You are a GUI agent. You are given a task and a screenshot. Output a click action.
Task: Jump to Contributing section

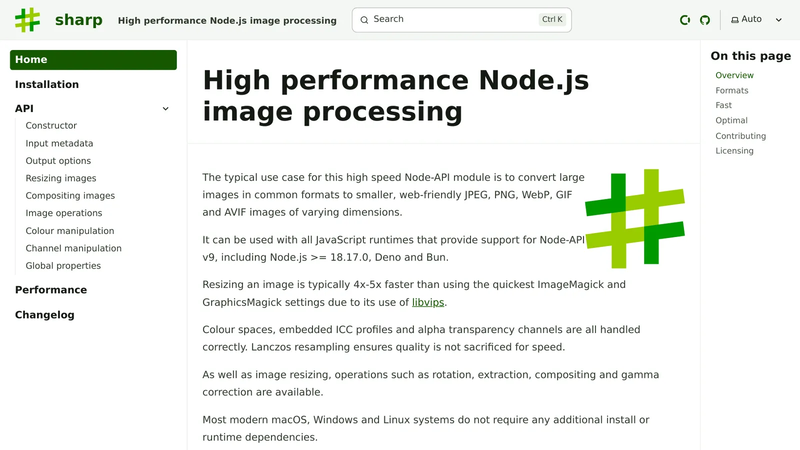pos(740,136)
